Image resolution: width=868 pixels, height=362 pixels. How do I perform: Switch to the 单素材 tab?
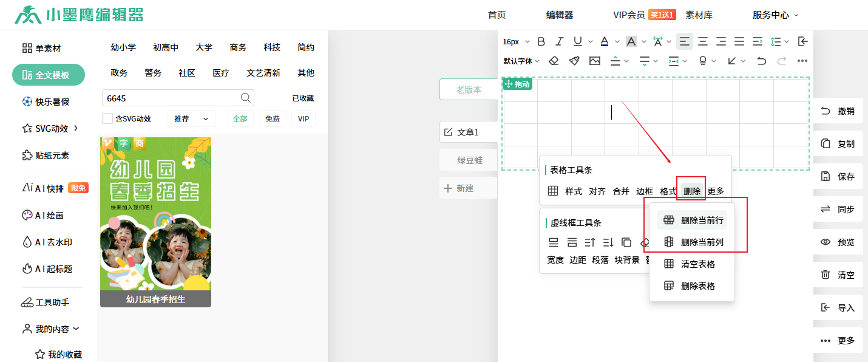[x=42, y=48]
